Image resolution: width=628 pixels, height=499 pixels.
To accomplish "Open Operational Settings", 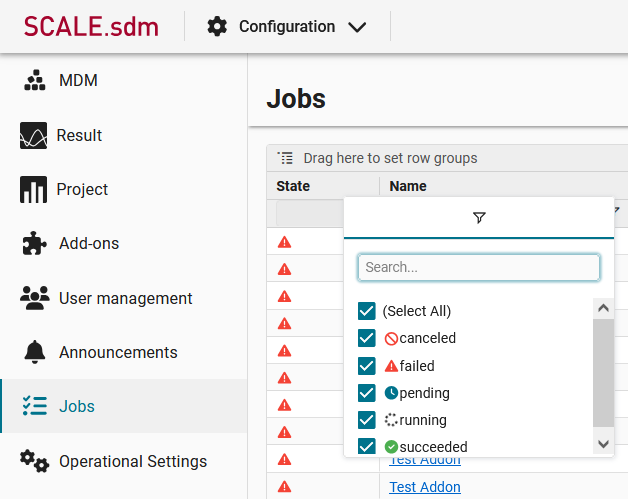I will point(133,461).
